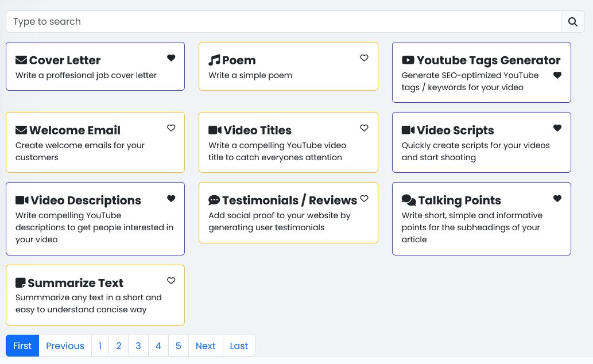Jump to page 5 of templates

coord(178,346)
